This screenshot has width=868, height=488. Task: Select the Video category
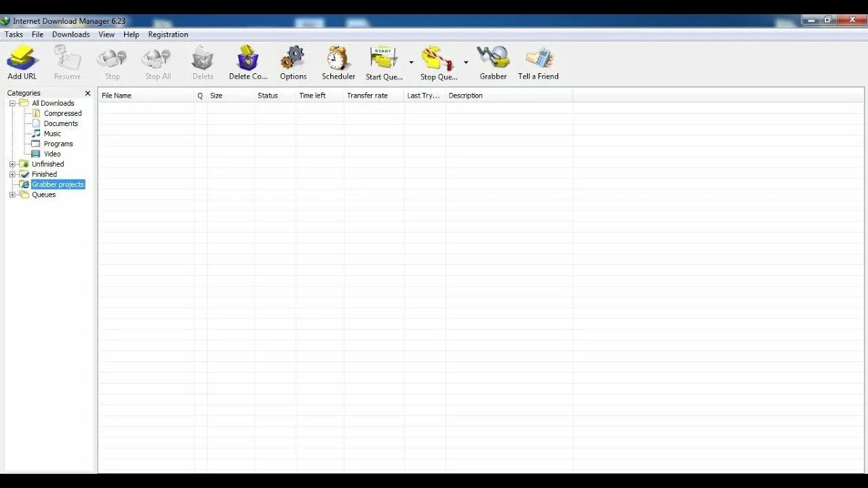point(52,154)
